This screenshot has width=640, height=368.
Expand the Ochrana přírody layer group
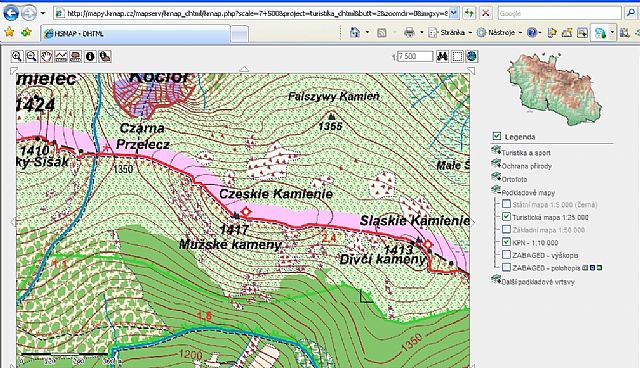pyautogui.click(x=496, y=165)
